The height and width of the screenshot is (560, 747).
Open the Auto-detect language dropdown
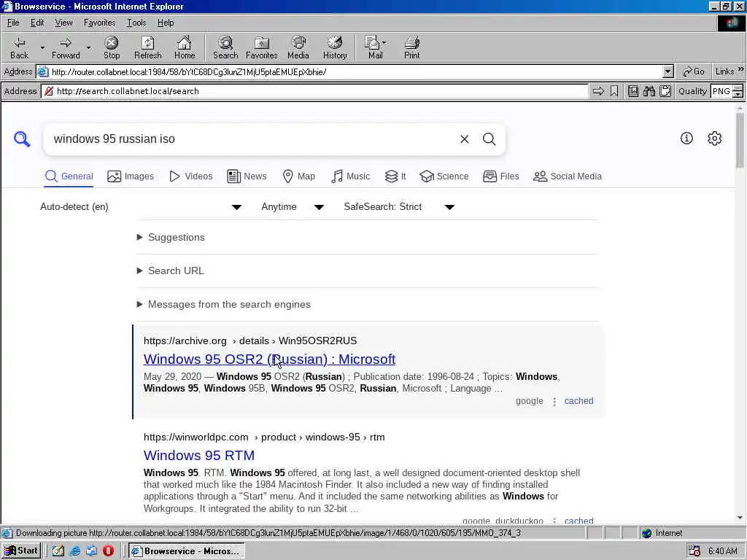[140, 206]
